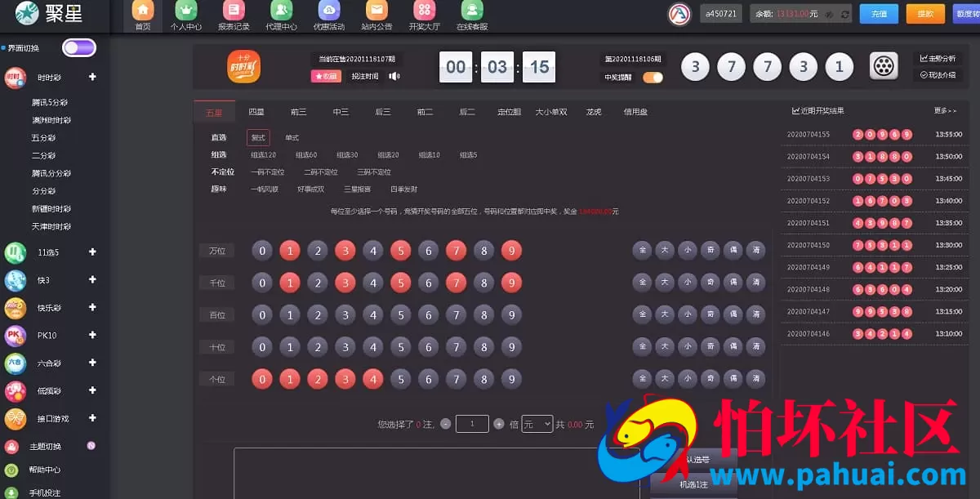Toggle the 主题切换 theme switch in sidebar
980x499 pixels.
(91, 446)
